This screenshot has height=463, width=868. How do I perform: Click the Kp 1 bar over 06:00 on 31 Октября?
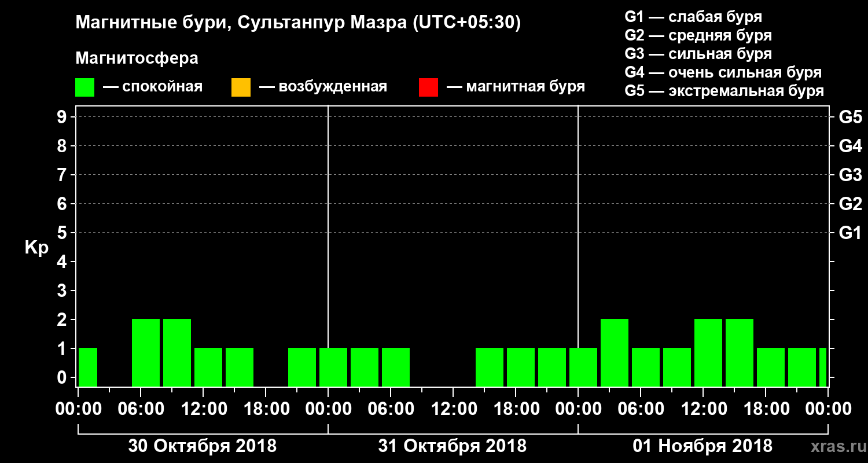click(x=396, y=367)
